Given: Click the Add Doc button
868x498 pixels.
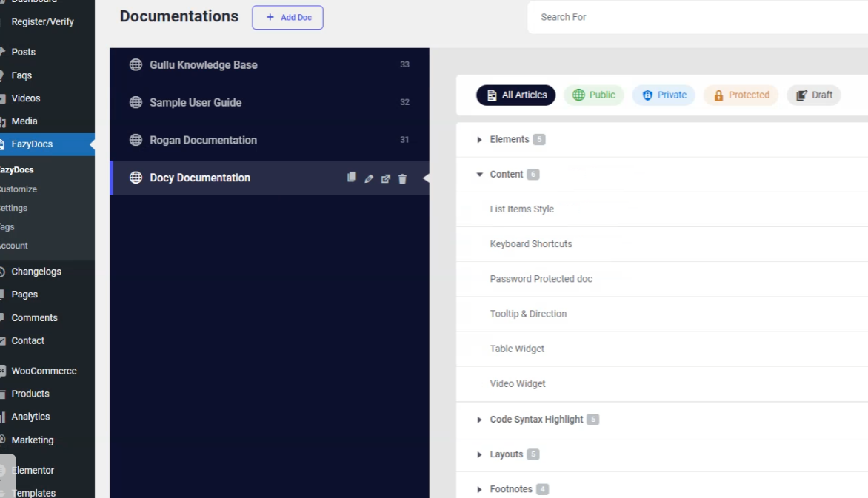Looking at the screenshot, I should (x=288, y=17).
